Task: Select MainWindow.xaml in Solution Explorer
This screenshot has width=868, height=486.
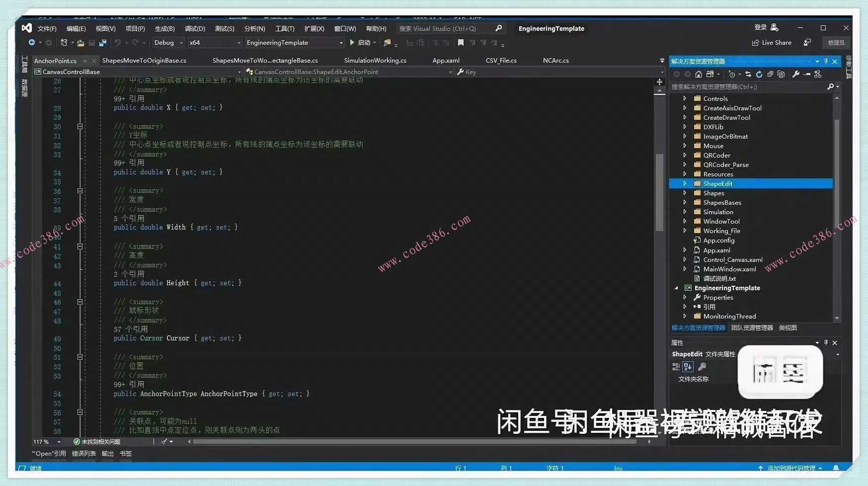Action: click(x=729, y=269)
